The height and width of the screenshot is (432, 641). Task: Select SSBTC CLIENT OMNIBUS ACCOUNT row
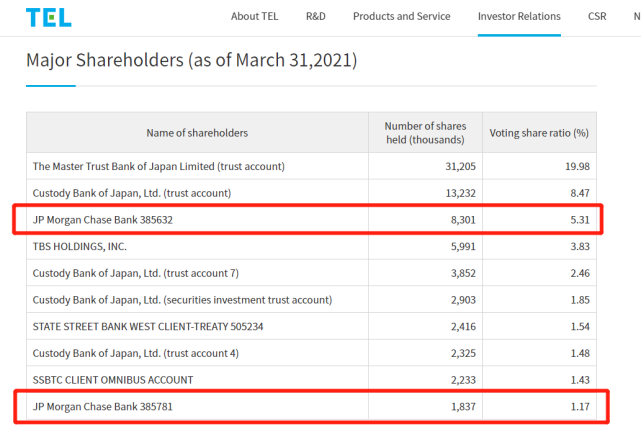click(113, 380)
